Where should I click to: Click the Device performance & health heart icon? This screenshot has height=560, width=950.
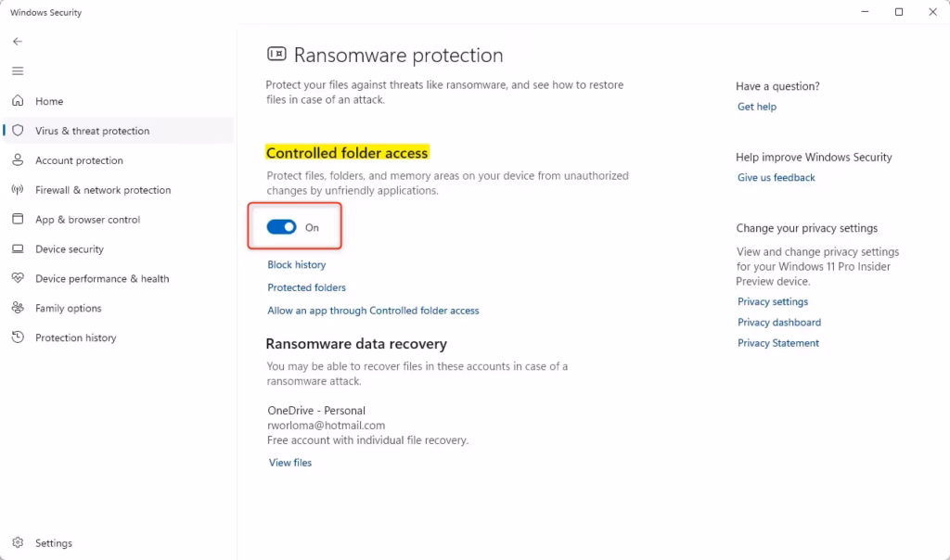tap(18, 279)
